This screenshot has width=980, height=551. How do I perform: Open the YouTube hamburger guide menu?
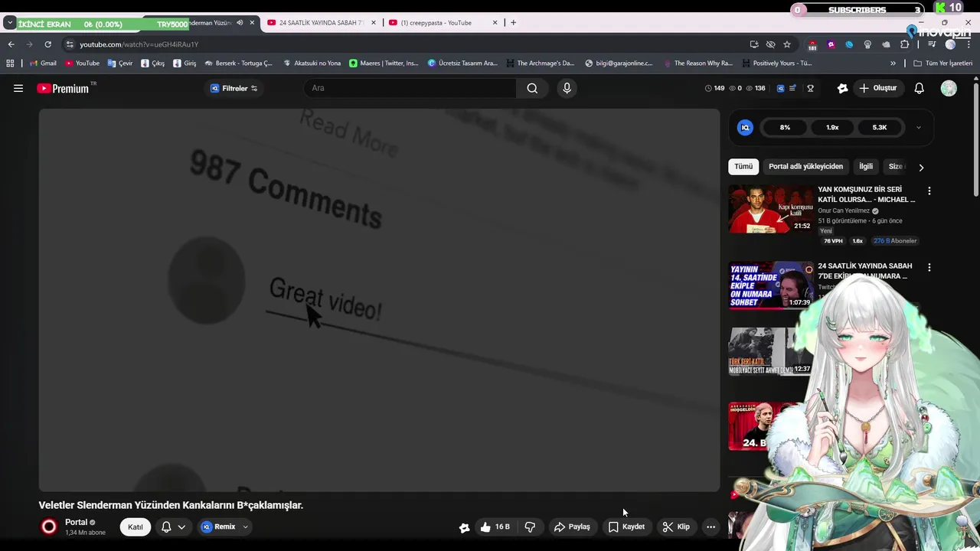(18, 88)
